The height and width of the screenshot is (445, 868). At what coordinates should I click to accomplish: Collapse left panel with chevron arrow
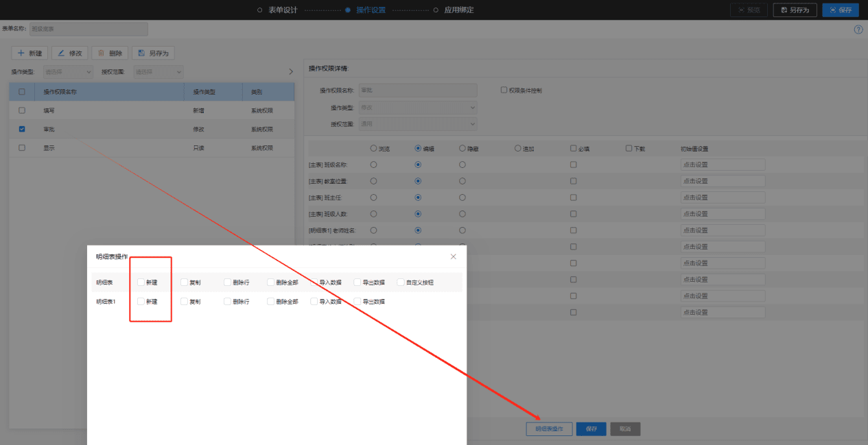[x=290, y=71]
